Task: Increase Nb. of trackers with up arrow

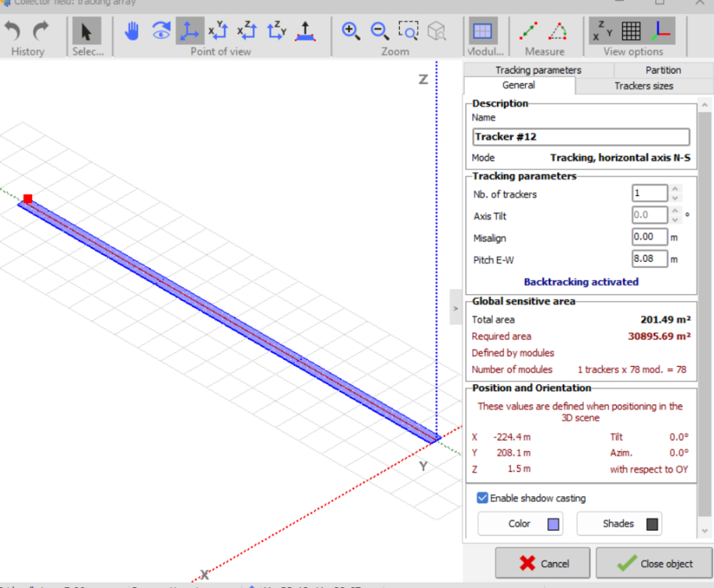Action: (676, 189)
